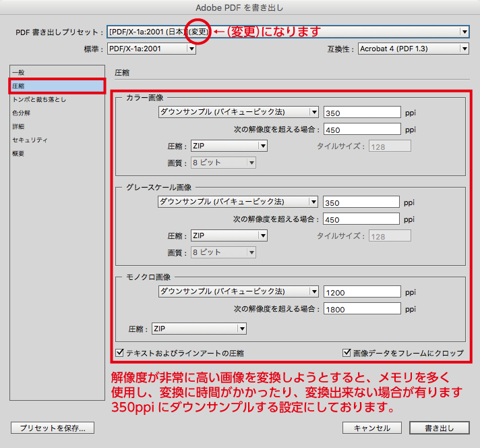
Task: Open the PDF 書き出しプリセット dropdown
Action: (x=288, y=32)
